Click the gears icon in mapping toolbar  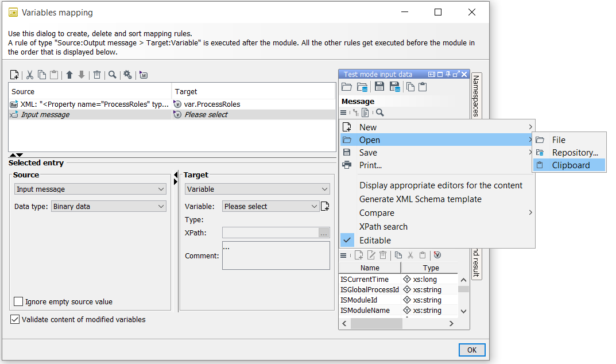(x=127, y=75)
